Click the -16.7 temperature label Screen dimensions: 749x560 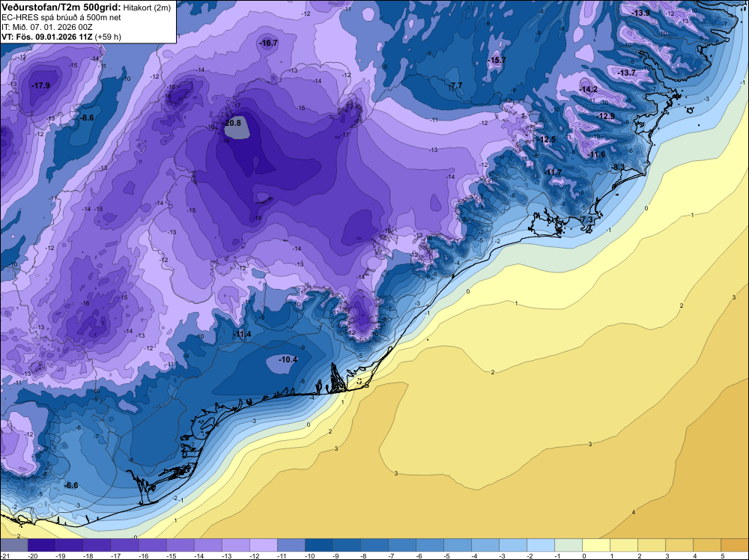tap(268, 43)
